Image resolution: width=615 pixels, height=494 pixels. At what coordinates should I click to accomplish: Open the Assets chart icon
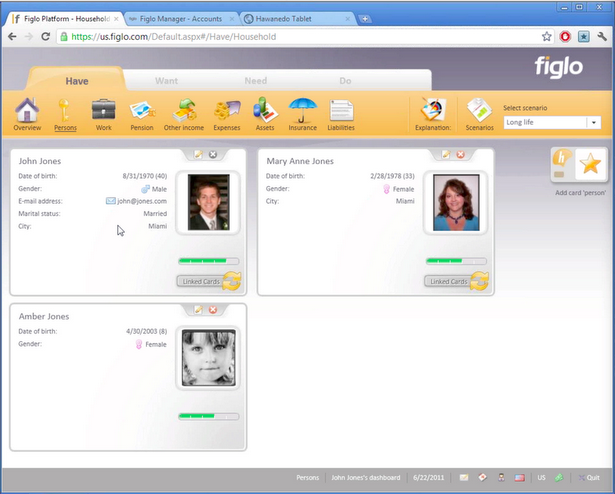265,114
